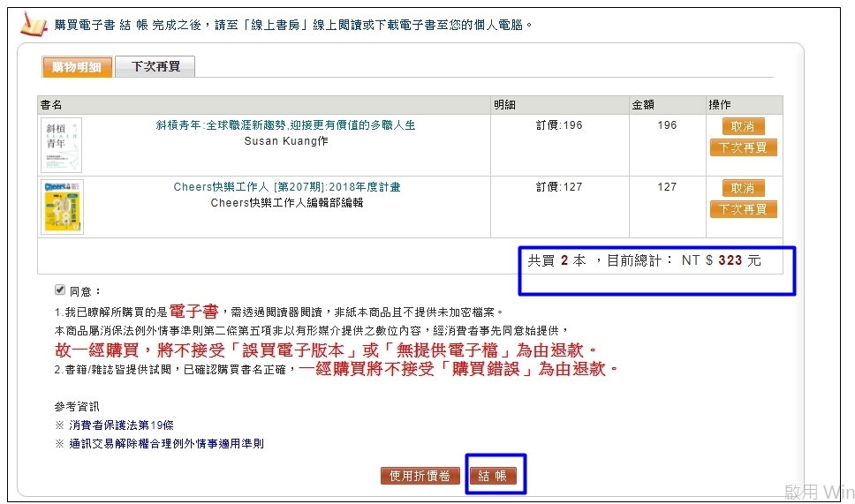
Task: Click the 書名 column header
Action: pos(50,105)
